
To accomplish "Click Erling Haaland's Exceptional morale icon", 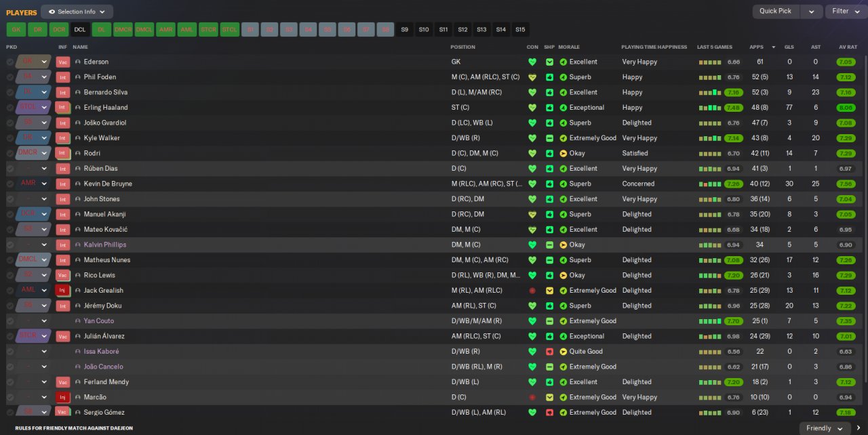I will [x=563, y=108].
